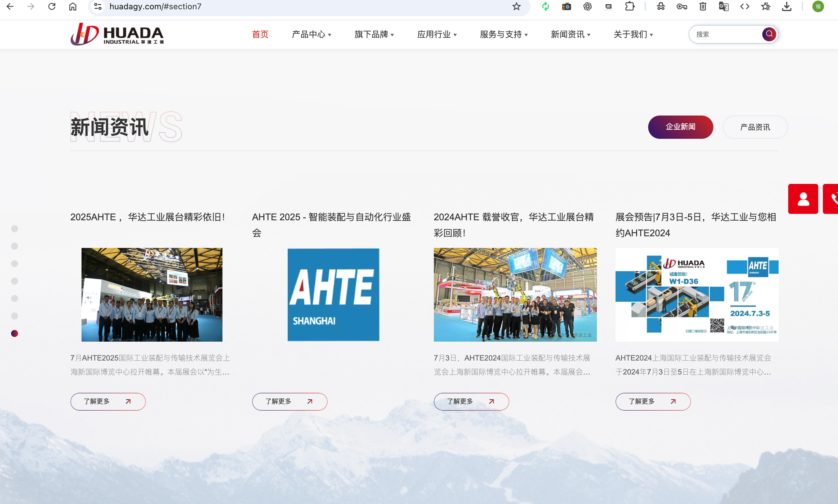Open the Google Translate extension

[x=724, y=6]
